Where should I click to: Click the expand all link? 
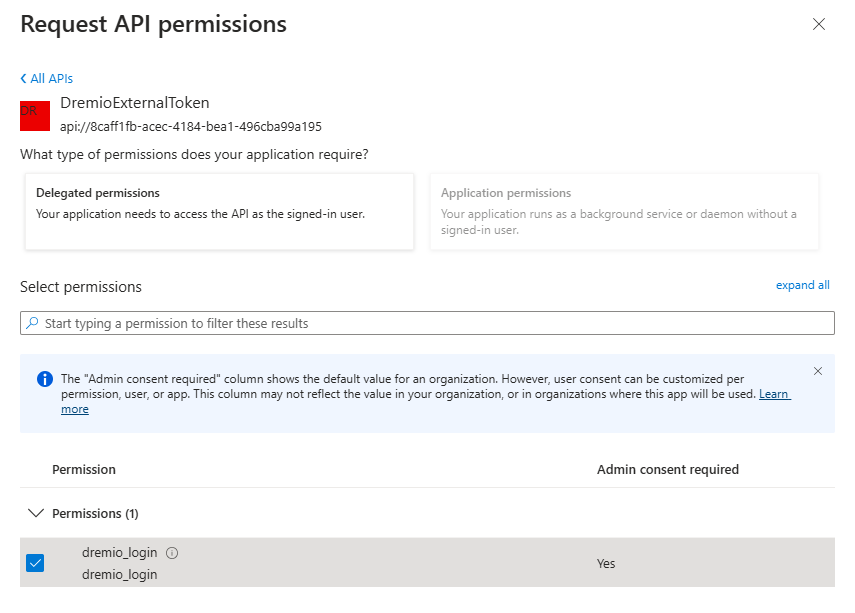tap(802, 285)
